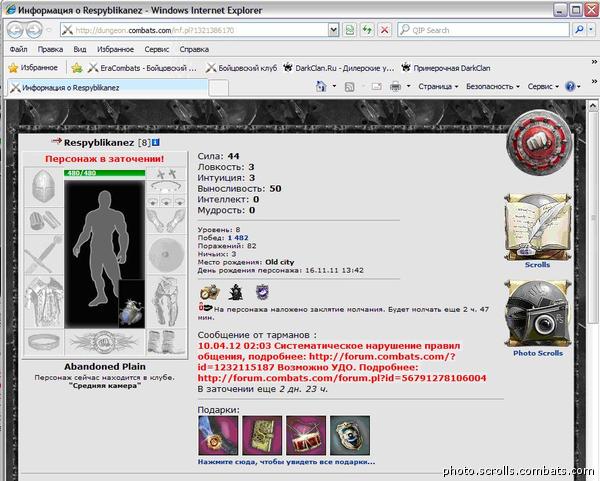Image resolution: width=600 pixels, height=481 pixels.
Task: Click the body armor equipment slot
Action: (x=43, y=302)
